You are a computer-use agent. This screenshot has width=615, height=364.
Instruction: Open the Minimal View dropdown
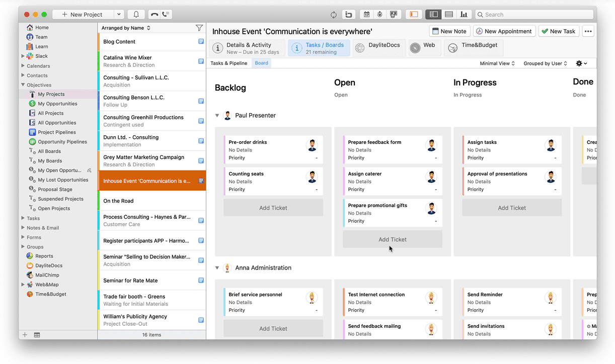coord(497,63)
